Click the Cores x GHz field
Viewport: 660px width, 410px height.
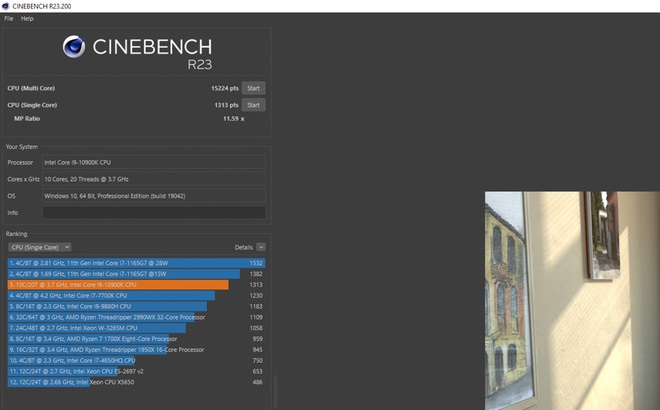[x=154, y=179]
